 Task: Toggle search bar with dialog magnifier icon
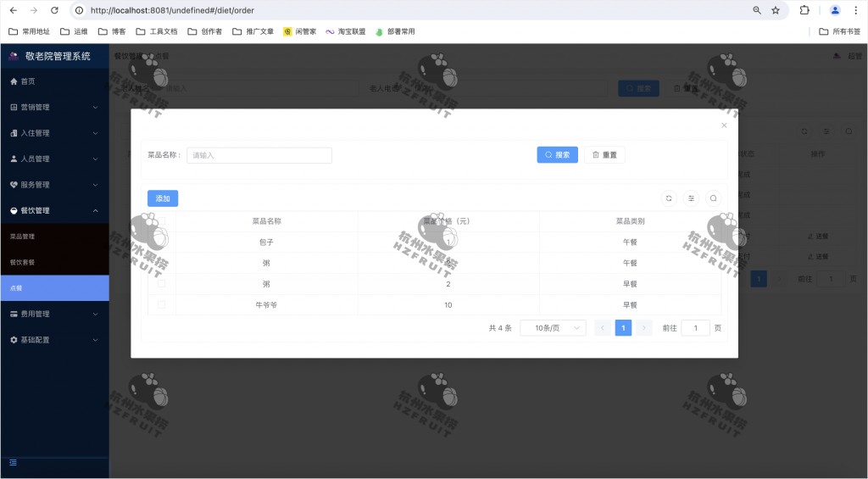pos(713,198)
